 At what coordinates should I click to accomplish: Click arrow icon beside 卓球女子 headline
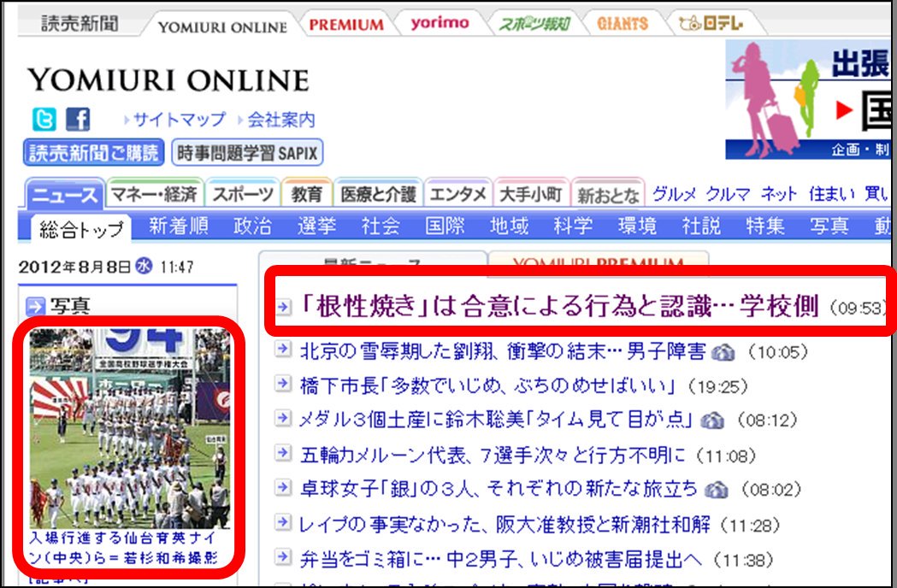[x=282, y=487]
